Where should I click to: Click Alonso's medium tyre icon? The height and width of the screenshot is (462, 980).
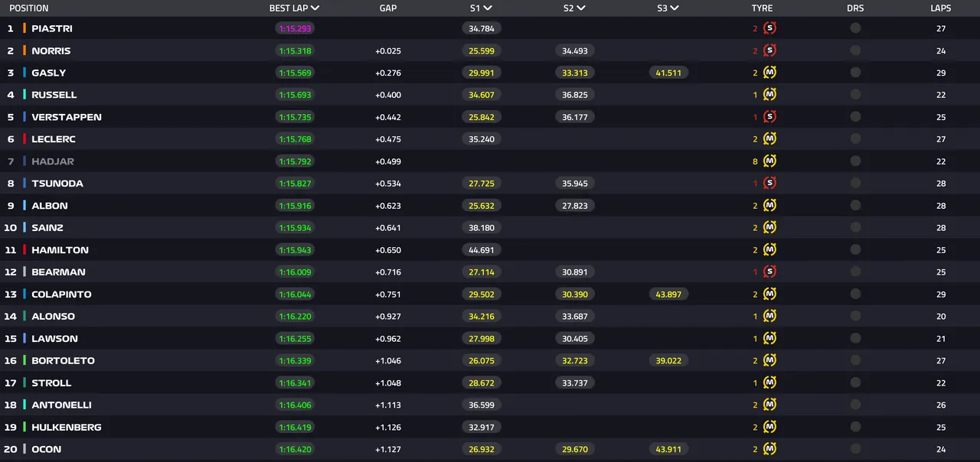click(x=769, y=316)
